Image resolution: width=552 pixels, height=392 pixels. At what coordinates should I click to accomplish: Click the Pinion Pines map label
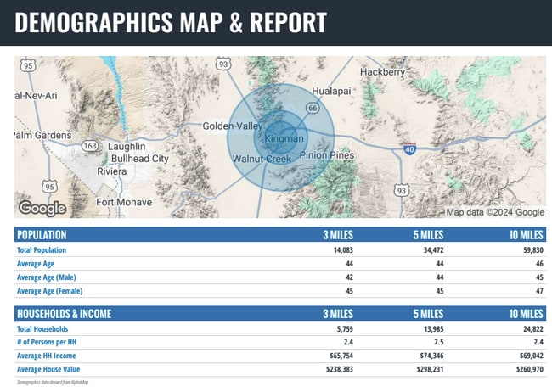point(327,157)
